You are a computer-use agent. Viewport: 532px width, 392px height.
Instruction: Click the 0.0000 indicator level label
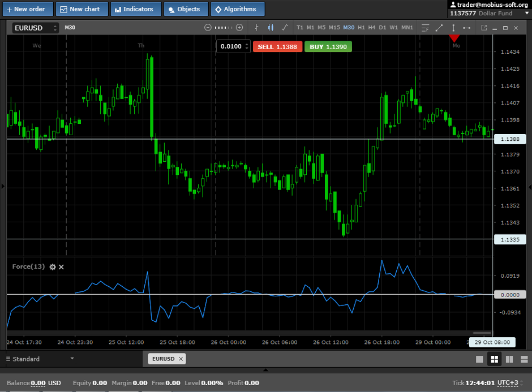point(510,295)
